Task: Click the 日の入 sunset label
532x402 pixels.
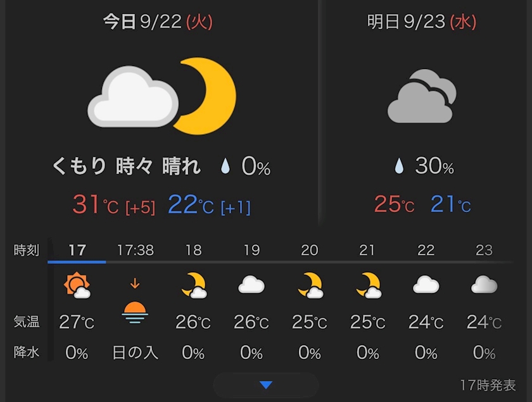Action: (x=135, y=353)
